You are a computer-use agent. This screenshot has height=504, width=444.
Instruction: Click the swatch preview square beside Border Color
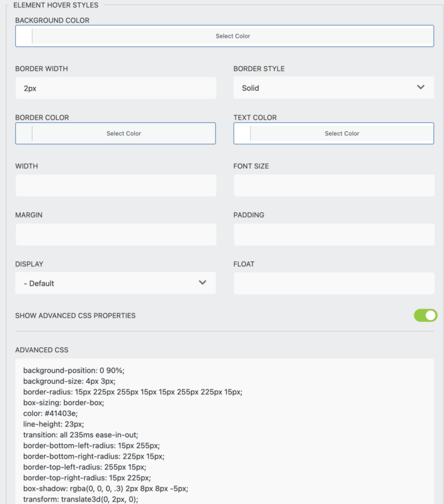coord(23,133)
